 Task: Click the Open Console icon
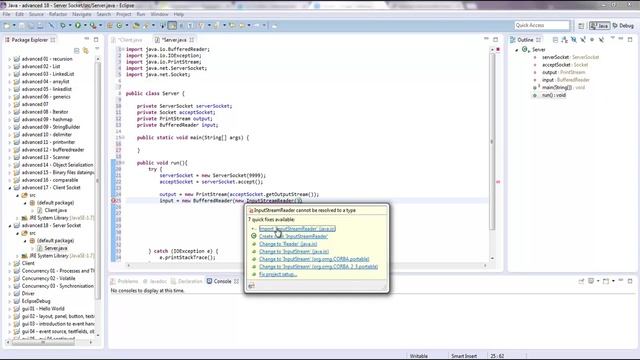(x=606, y=281)
